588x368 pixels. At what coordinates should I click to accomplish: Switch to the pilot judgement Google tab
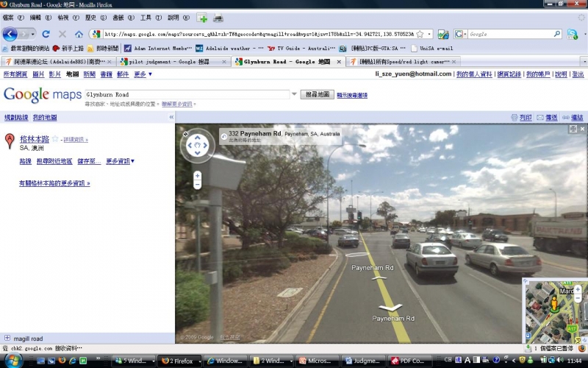(173, 62)
